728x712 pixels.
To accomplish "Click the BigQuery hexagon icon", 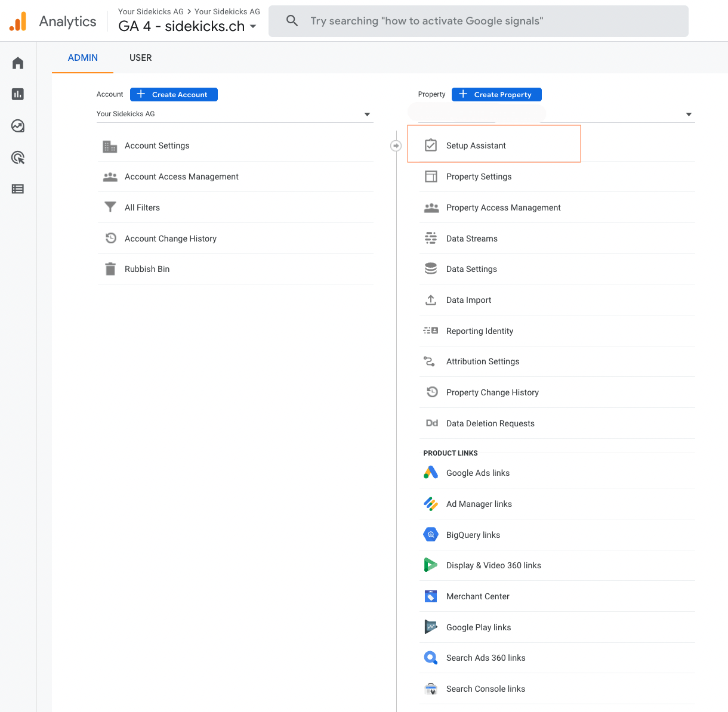I will coord(431,535).
